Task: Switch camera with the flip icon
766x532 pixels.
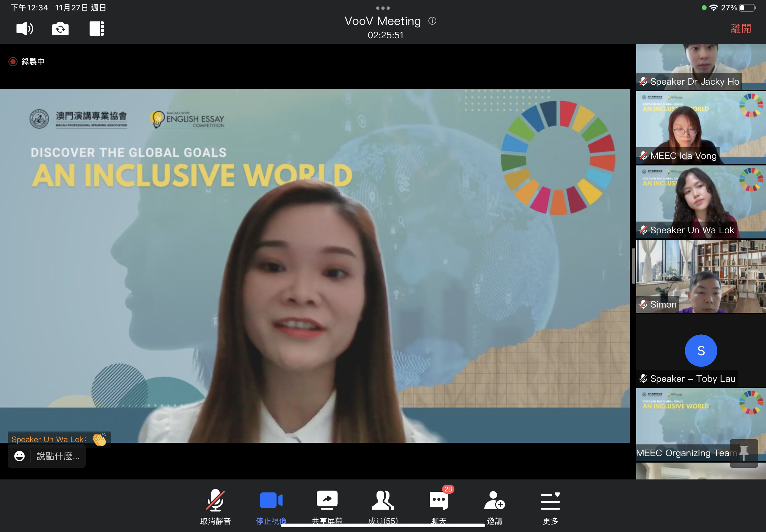Action: click(60, 29)
